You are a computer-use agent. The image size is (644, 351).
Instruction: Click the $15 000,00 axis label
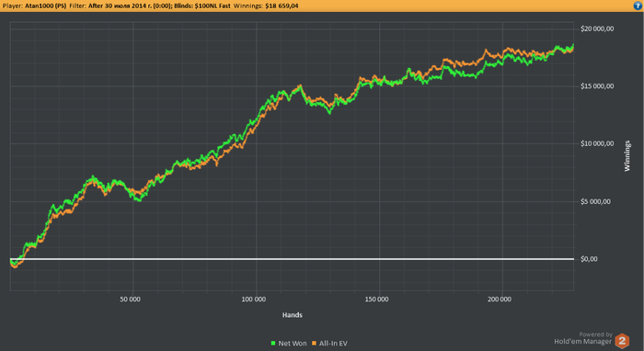pos(597,86)
